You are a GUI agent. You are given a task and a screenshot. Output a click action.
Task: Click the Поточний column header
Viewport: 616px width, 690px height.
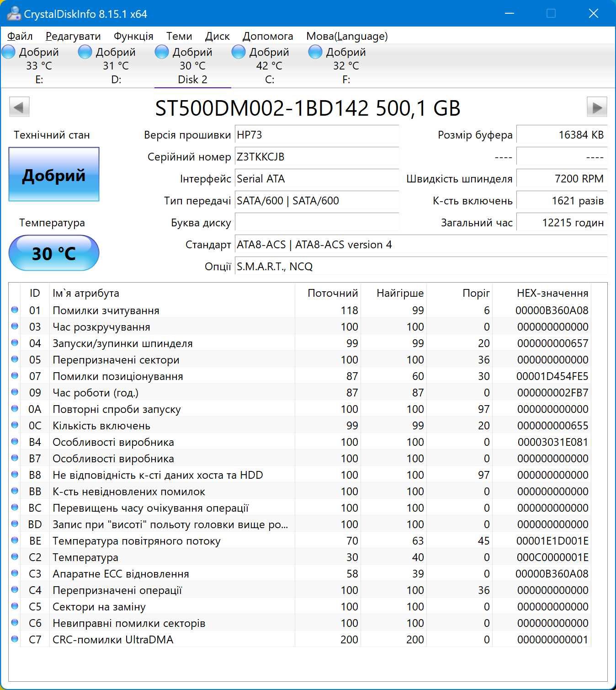pyautogui.click(x=328, y=293)
